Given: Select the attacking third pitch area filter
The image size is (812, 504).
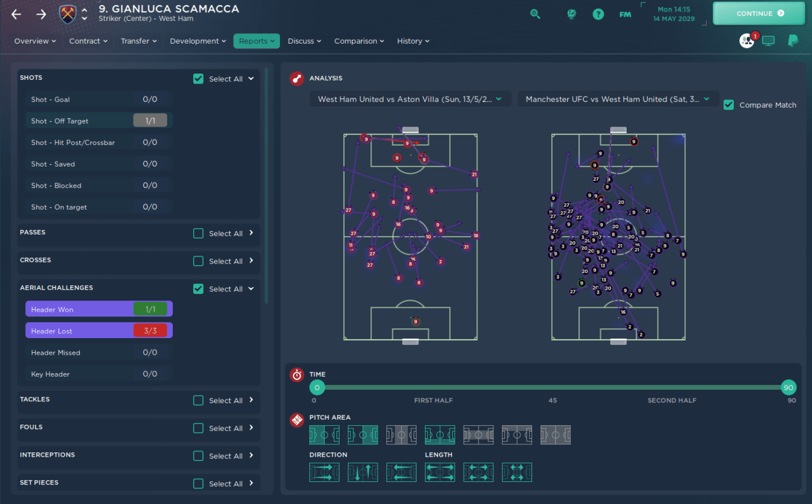Looking at the screenshot, I should 363,435.
